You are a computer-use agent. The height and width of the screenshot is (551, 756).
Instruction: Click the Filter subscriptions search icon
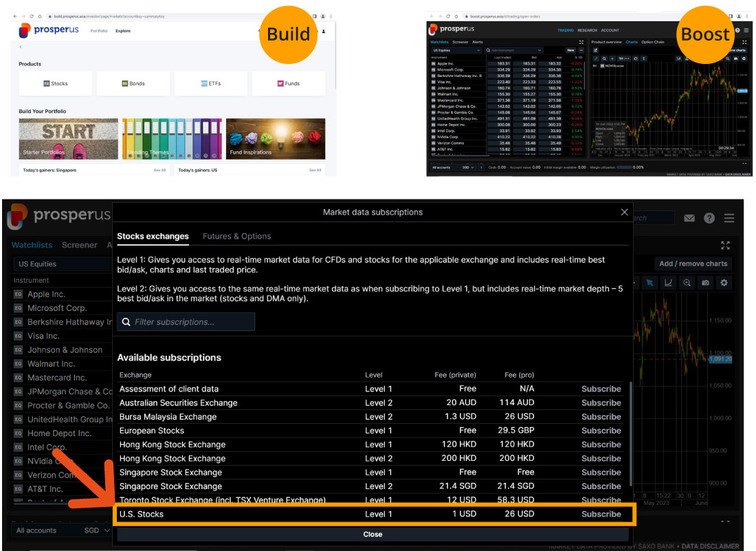(x=126, y=322)
